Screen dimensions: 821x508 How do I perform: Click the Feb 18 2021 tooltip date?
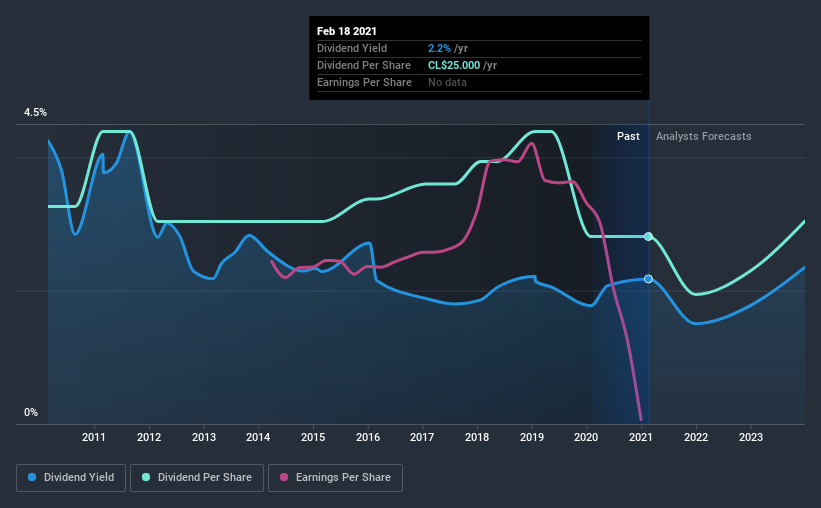347,31
